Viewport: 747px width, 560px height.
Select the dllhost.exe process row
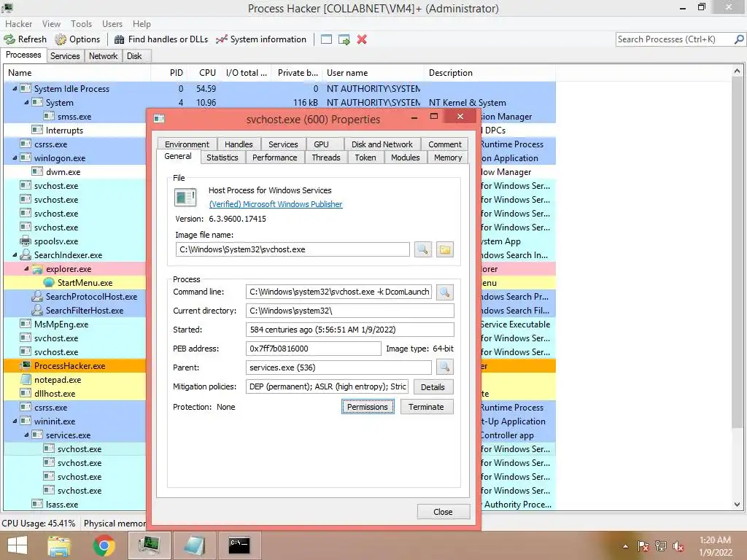coord(279,393)
